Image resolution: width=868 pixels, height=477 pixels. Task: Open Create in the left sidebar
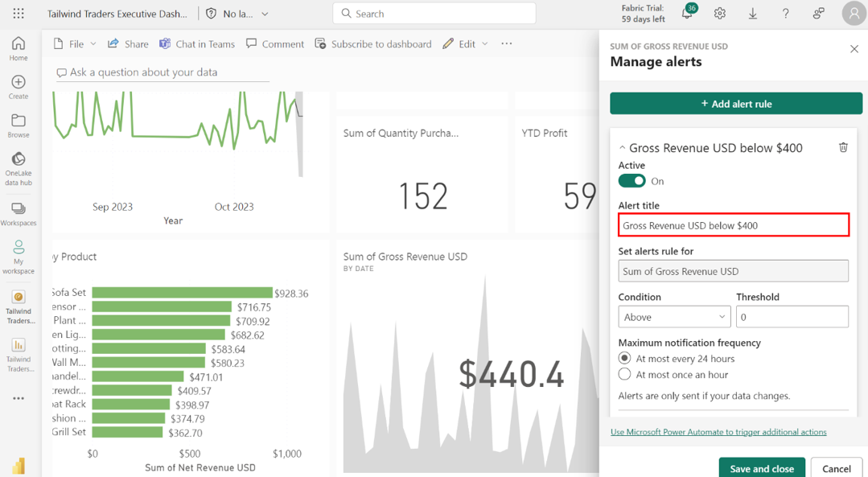[19, 87]
